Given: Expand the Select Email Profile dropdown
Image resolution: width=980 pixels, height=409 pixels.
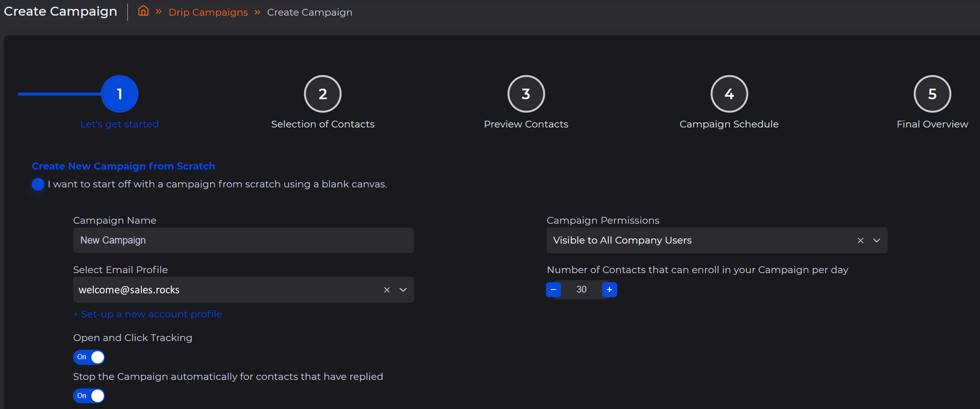Looking at the screenshot, I should click(x=403, y=290).
